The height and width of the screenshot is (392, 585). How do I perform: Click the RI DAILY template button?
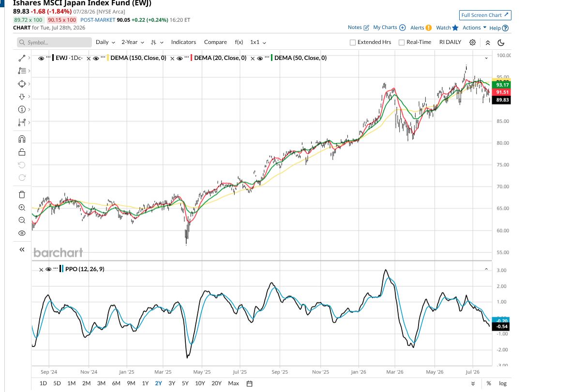(450, 42)
